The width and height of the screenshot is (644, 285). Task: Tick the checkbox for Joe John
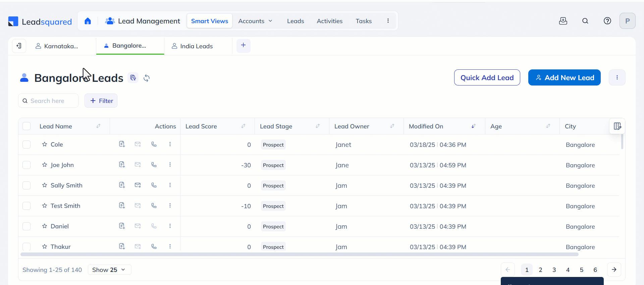click(x=26, y=165)
